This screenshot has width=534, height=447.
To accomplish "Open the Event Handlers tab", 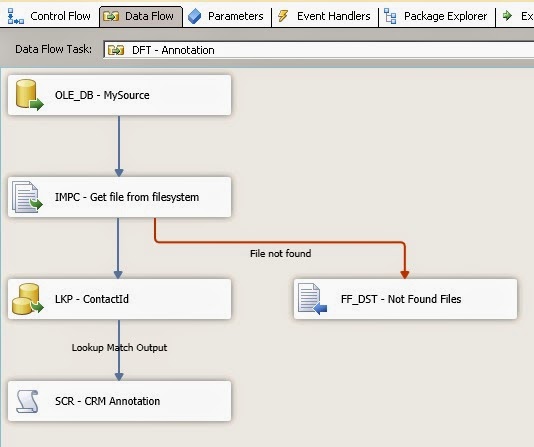I will click(x=325, y=16).
